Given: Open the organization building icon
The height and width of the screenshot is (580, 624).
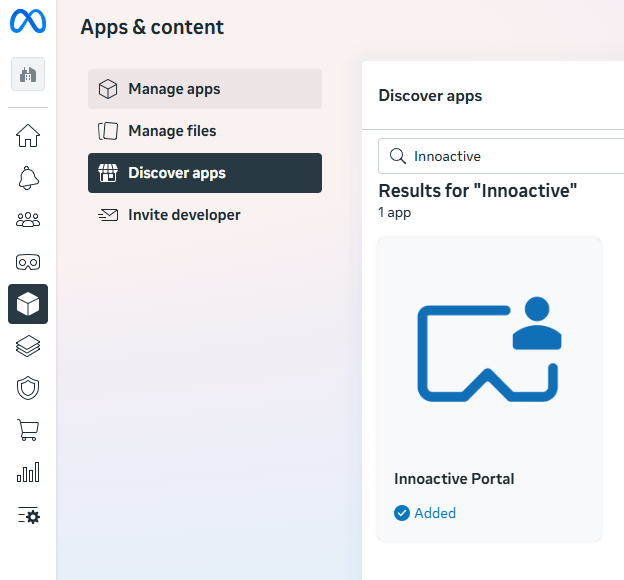Looking at the screenshot, I should click(x=28, y=75).
